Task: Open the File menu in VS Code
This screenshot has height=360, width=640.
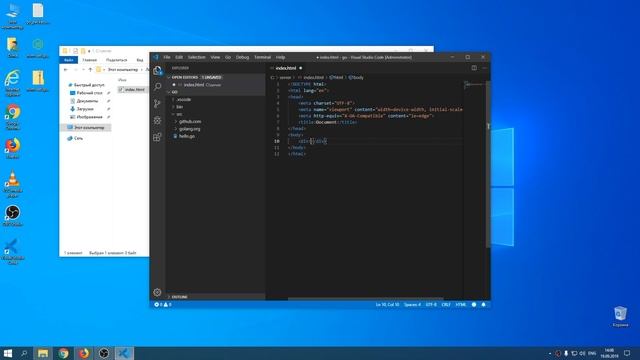Action: pos(167,57)
